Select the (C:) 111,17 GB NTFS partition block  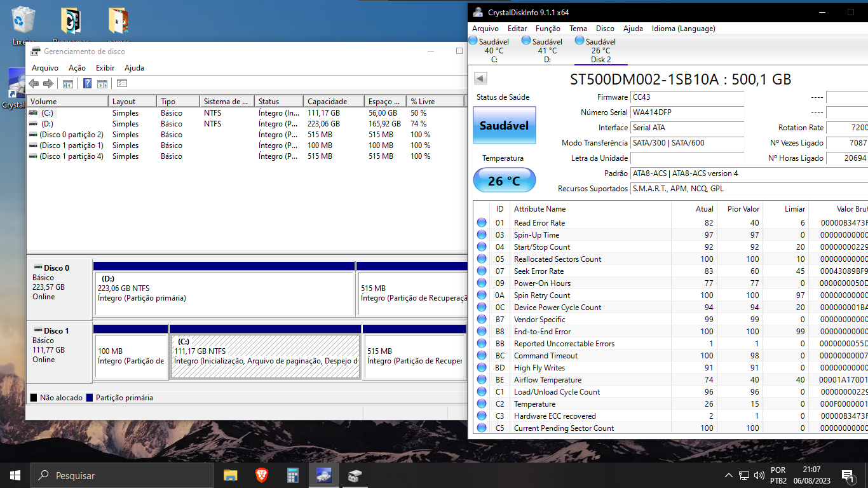point(266,351)
